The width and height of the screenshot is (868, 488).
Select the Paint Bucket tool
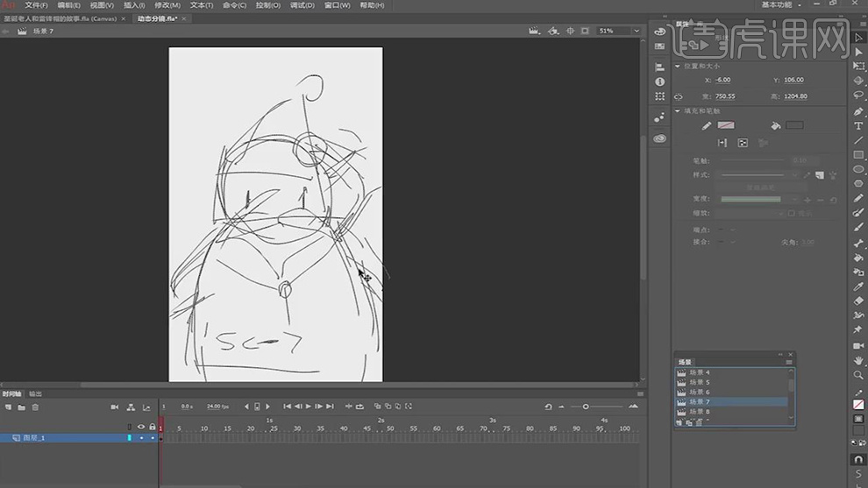[858, 258]
